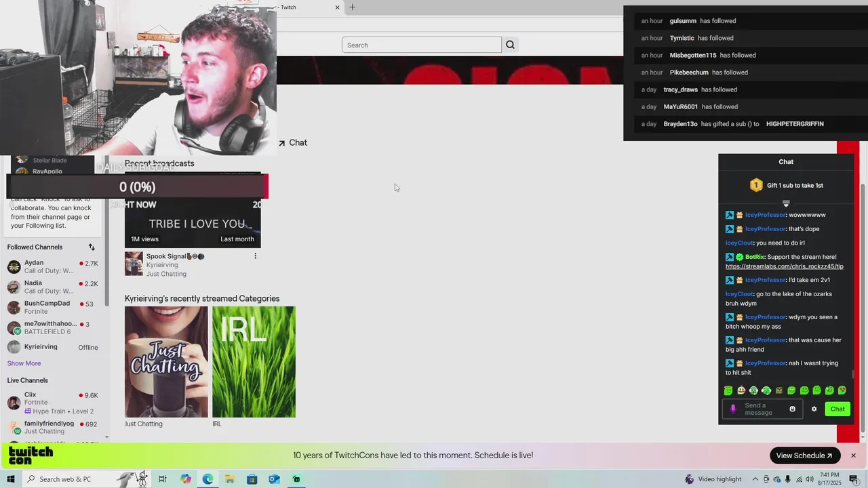Open Task View from taskbar
This screenshot has width=868, height=488.
coord(163,479)
